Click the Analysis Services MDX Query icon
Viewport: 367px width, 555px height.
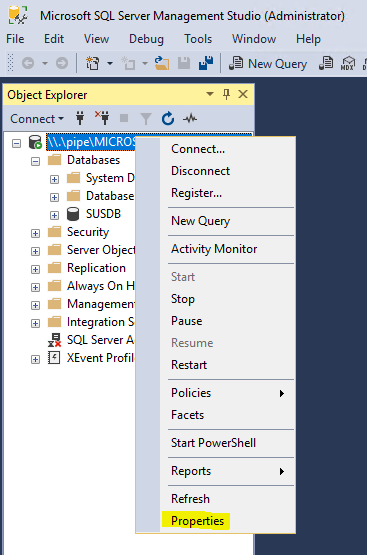pos(348,64)
